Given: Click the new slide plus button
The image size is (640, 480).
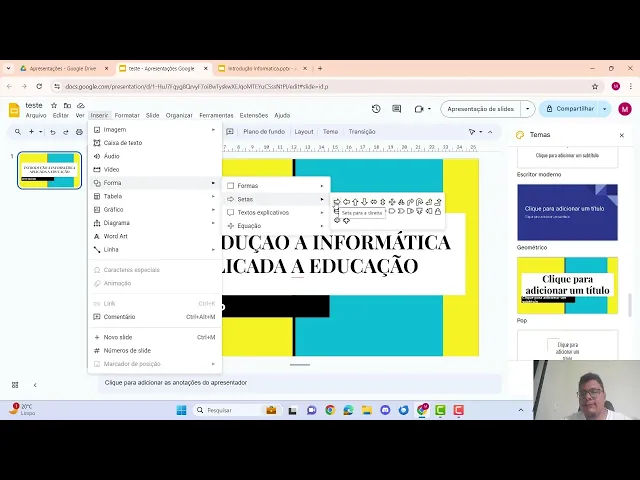Looking at the screenshot, I should [x=31, y=132].
